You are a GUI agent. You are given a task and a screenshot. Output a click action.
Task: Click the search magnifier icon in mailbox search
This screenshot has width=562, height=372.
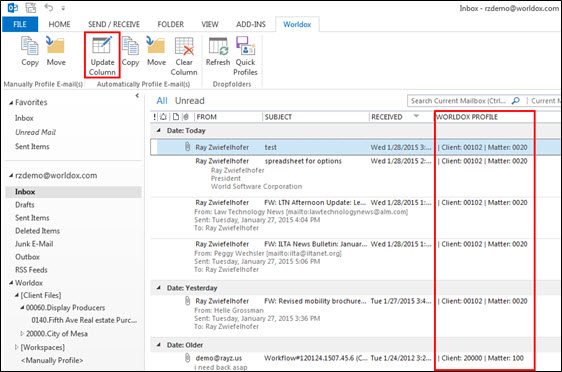(515, 101)
